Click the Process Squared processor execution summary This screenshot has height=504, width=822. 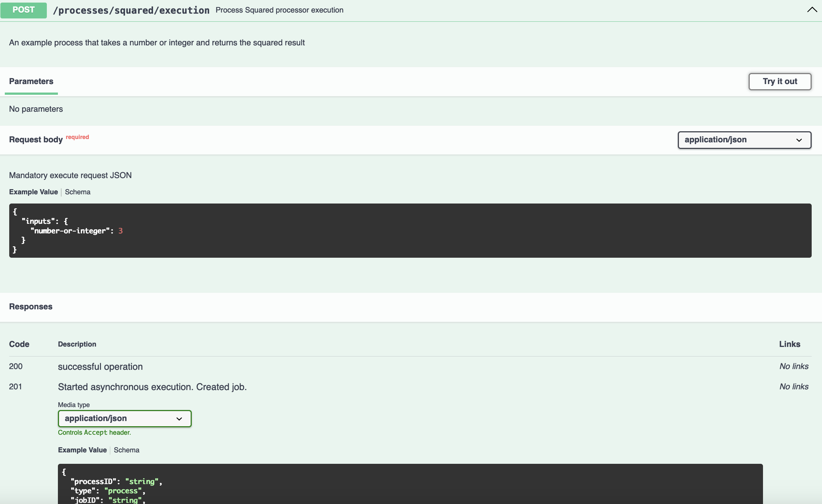pos(279,10)
